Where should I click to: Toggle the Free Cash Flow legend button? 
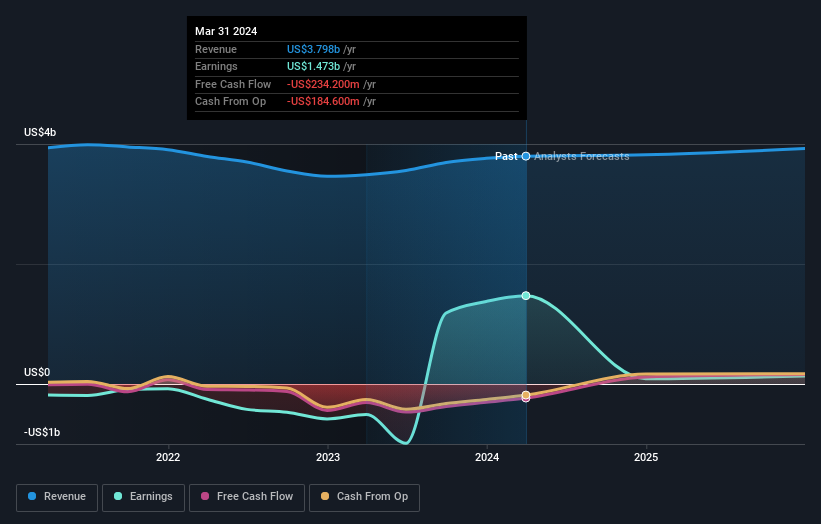[247, 497]
